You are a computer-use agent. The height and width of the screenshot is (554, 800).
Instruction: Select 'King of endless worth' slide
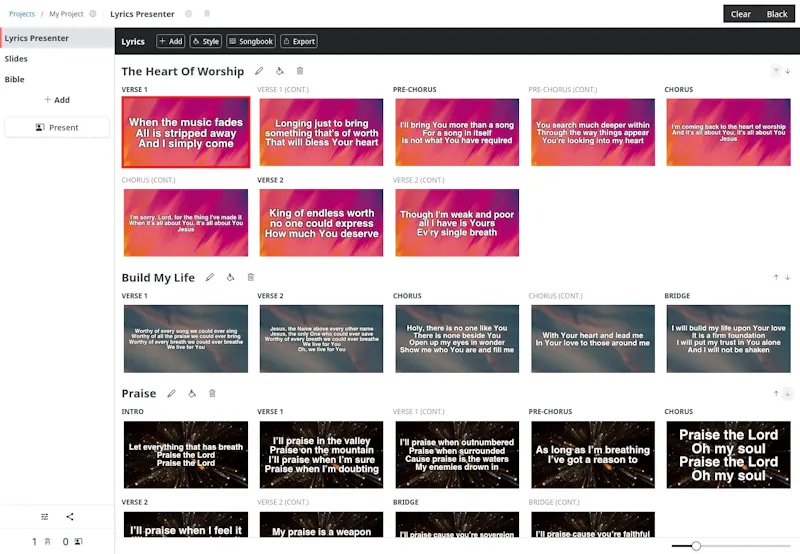[x=321, y=222]
